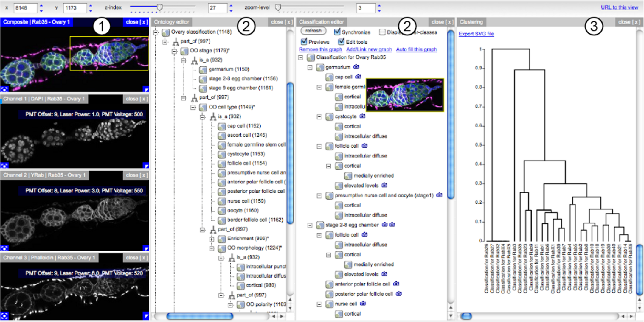This screenshot has width=644, height=322.
Task: Click fullscreen icon at Composite panel bottom-left
Action: point(4,89)
